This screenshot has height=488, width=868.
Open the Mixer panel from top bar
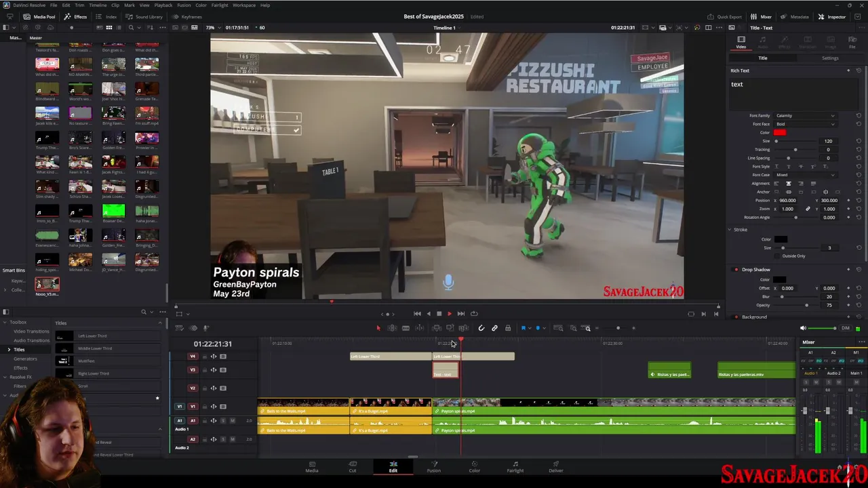coord(762,16)
